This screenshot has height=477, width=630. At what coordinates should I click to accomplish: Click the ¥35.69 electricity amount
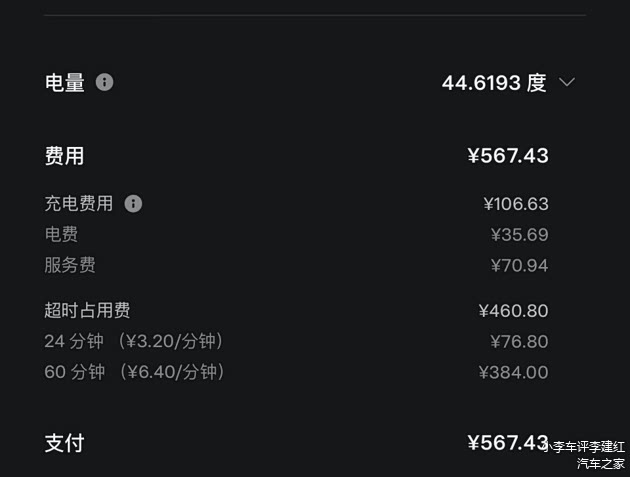519,235
